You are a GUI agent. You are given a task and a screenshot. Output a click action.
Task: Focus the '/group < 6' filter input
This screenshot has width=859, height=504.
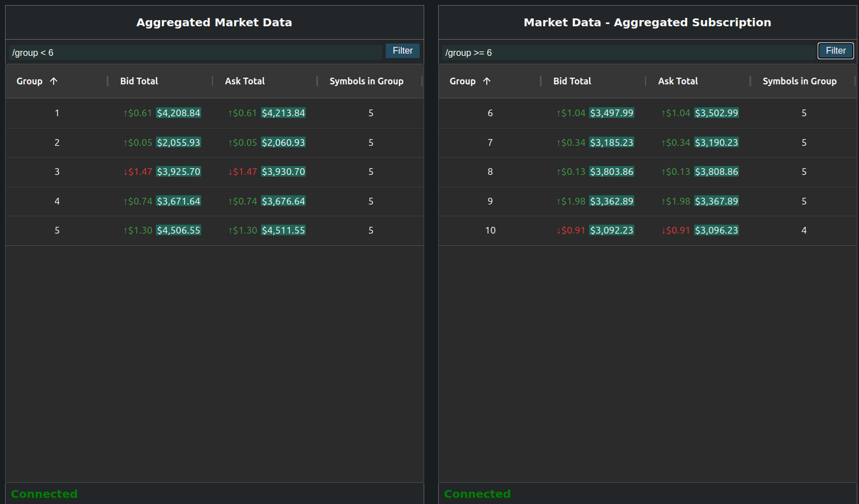point(196,53)
